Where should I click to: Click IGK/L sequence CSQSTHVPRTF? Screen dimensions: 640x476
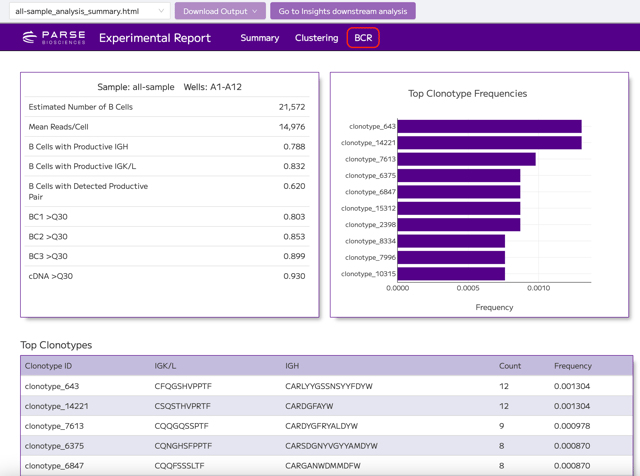[182, 406]
